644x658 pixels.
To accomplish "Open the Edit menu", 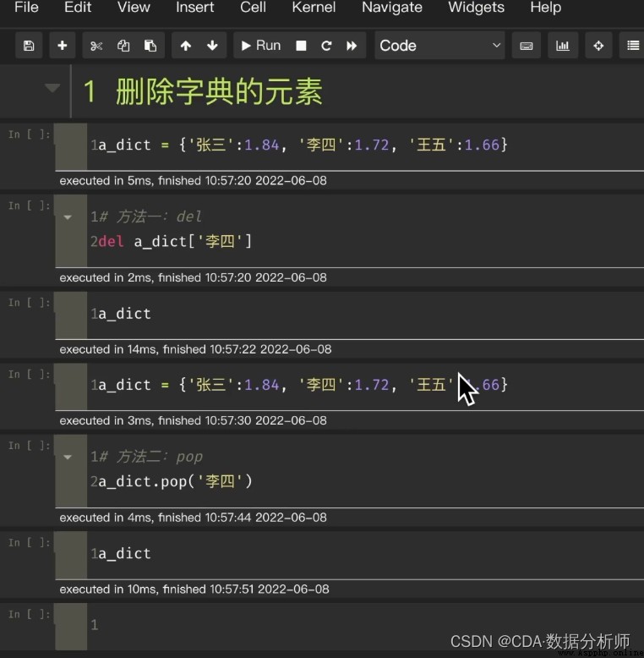I will (x=78, y=7).
